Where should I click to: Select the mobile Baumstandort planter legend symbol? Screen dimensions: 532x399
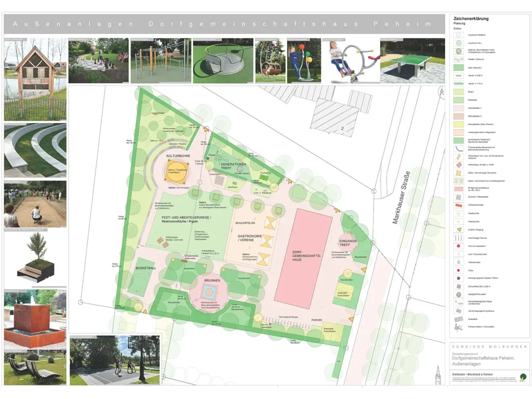point(458,51)
